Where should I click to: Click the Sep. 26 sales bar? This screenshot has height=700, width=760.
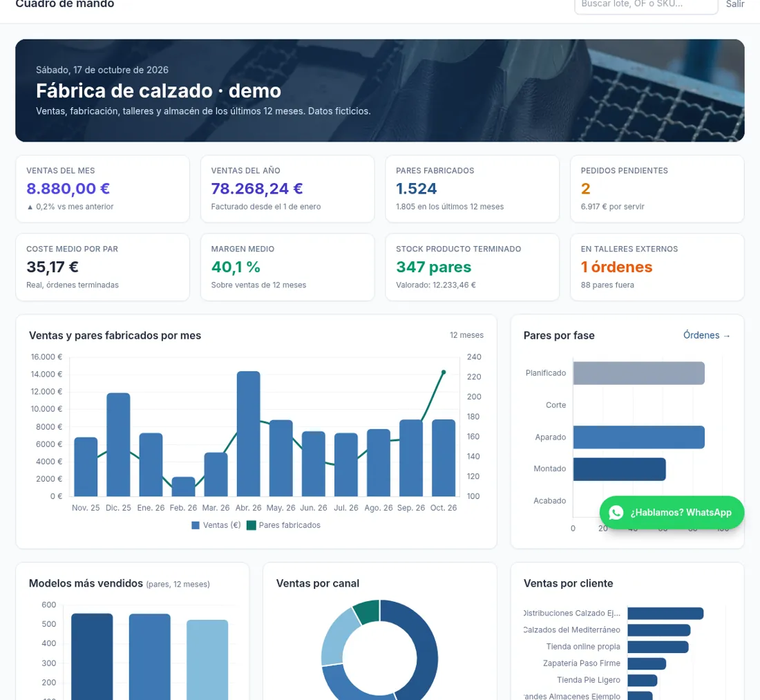[411, 457]
